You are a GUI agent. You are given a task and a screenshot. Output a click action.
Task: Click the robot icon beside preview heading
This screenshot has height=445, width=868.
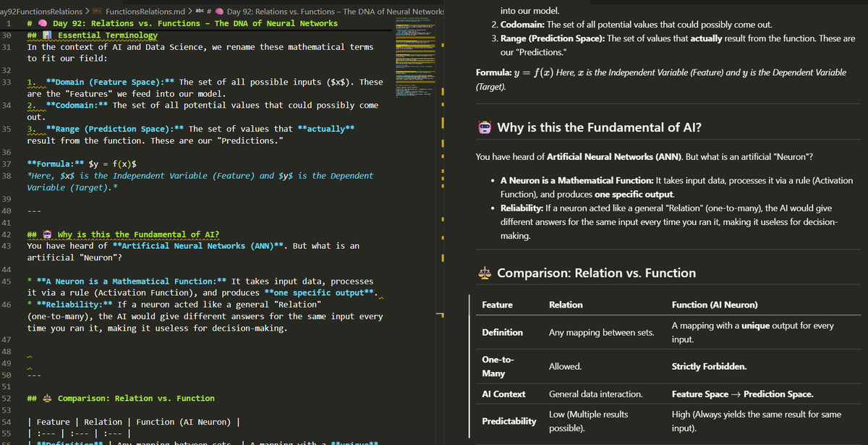pos(485,128)
